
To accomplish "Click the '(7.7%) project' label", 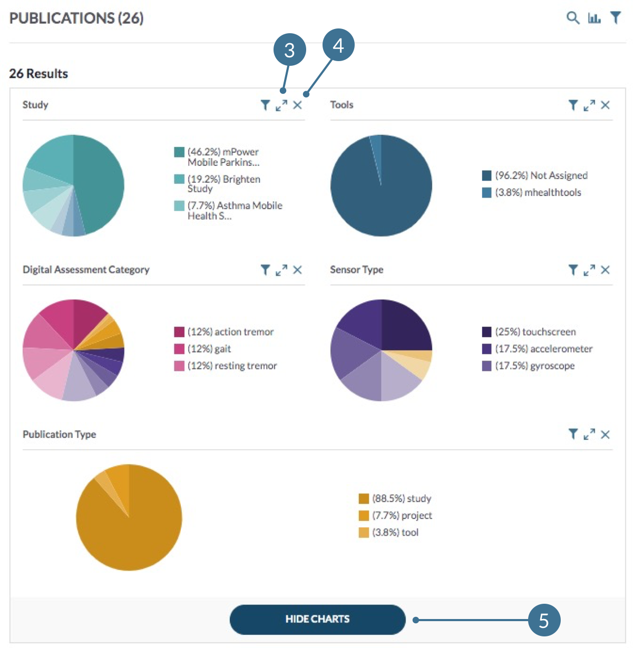I will 402,515.
